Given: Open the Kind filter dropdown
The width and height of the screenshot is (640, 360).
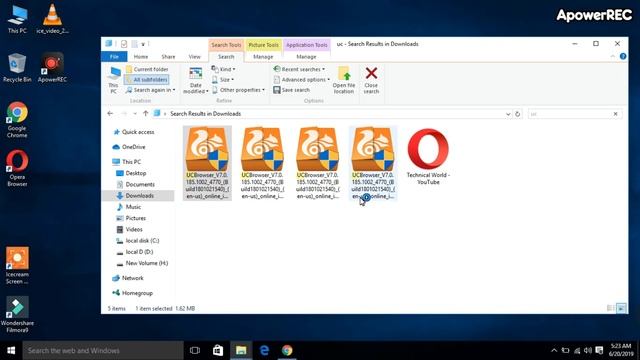Looking at the screenshot, I should click(x=223, y=69).
